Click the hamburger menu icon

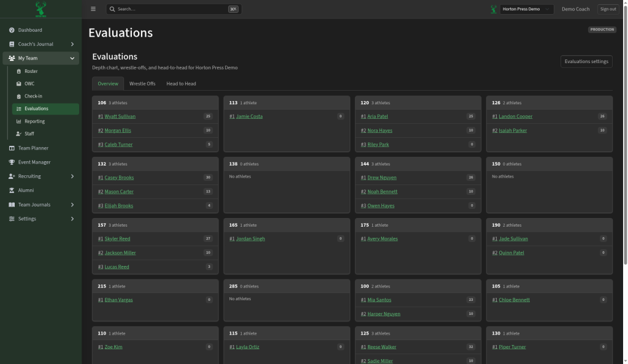click(93, 9)
